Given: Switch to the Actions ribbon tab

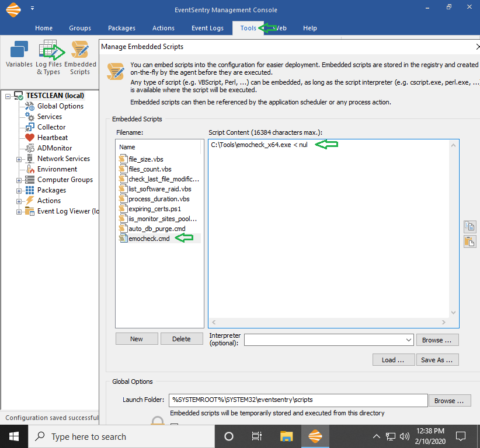Looking at the screenshot, I should pyautogui.click(x=164, y=28).
